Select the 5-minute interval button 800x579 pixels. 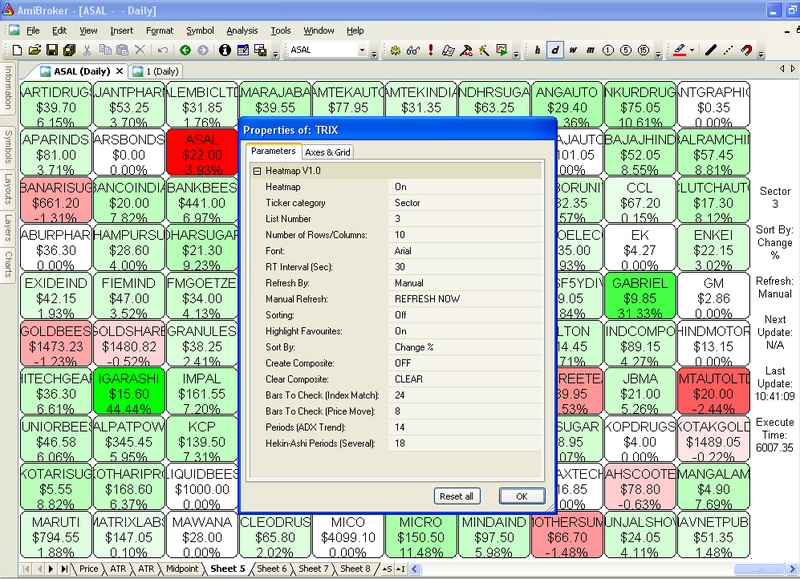pos(626,50)
